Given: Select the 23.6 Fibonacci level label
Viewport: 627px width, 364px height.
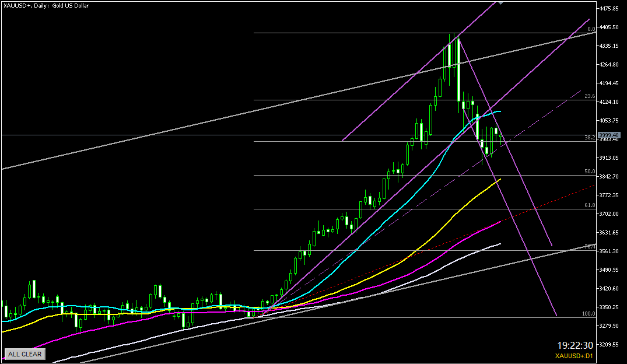Looking at the screenshot, I should (x=589, y=96).
